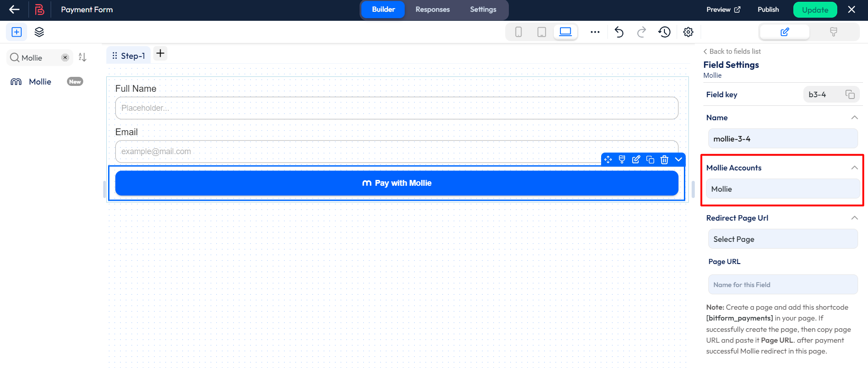Click the layers icon in left toolbar
The width and height of the screenshot is (868, 368).
(x=39, y=32)
